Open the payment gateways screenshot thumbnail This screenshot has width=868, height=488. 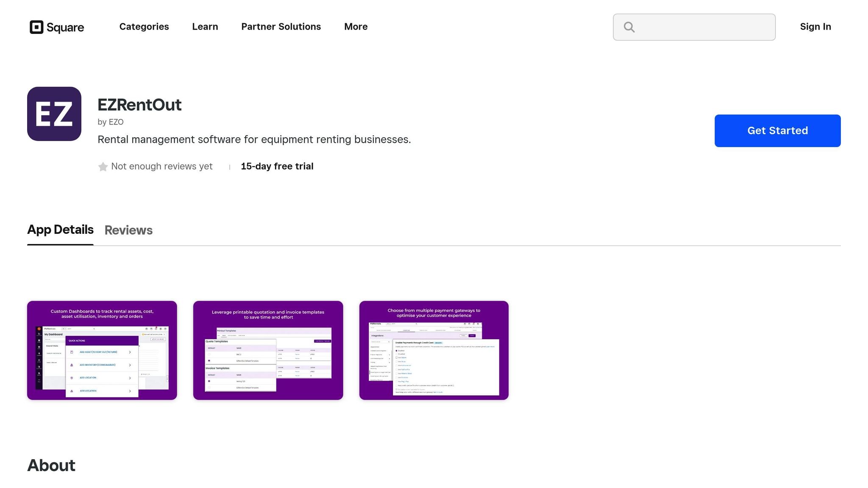(434, 350)
